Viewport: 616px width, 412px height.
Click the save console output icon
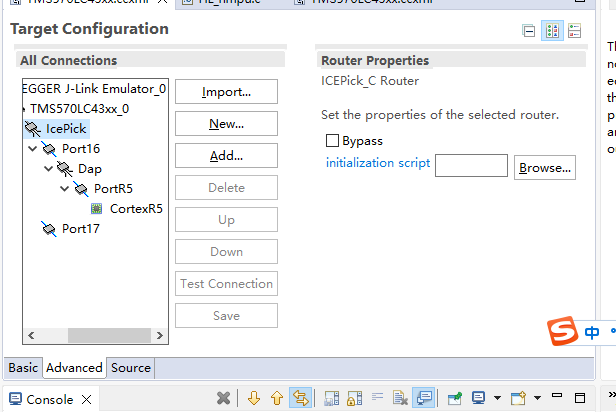[x=332, y=398]
